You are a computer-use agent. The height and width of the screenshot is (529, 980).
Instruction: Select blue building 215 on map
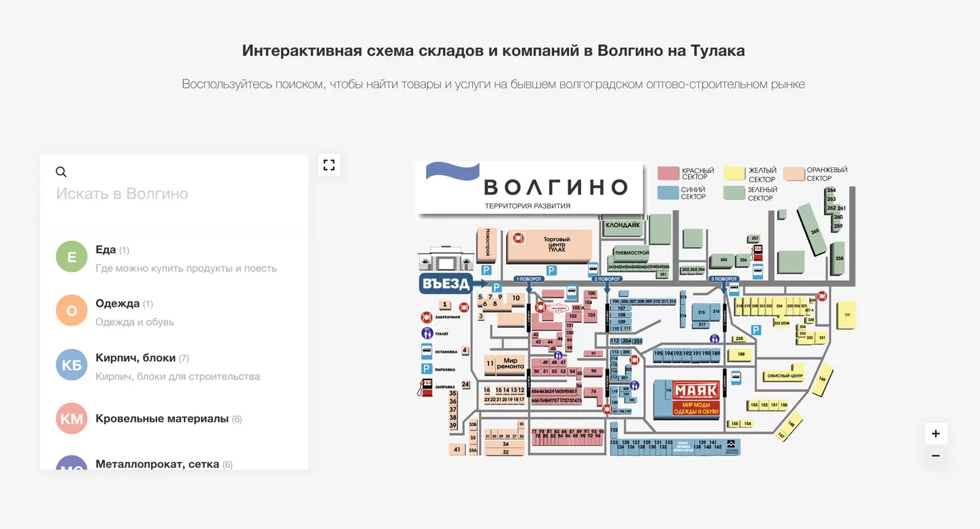[x=701, y=313]
